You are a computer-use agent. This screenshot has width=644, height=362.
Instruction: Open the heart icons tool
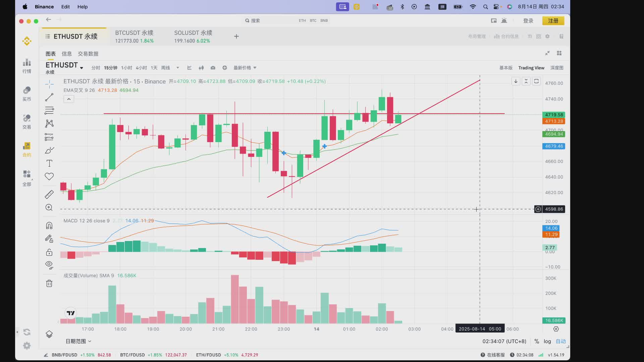(49, 177)
